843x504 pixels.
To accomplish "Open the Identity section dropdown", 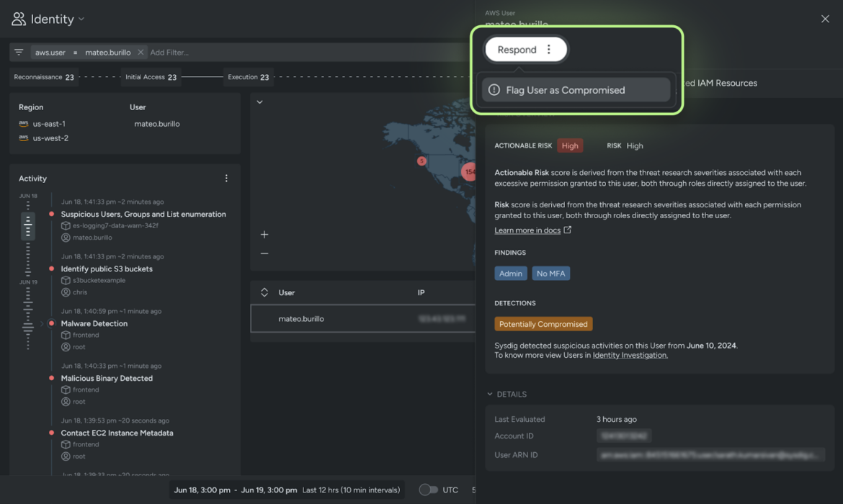I will pyautogui.click(x=81, y=19).
